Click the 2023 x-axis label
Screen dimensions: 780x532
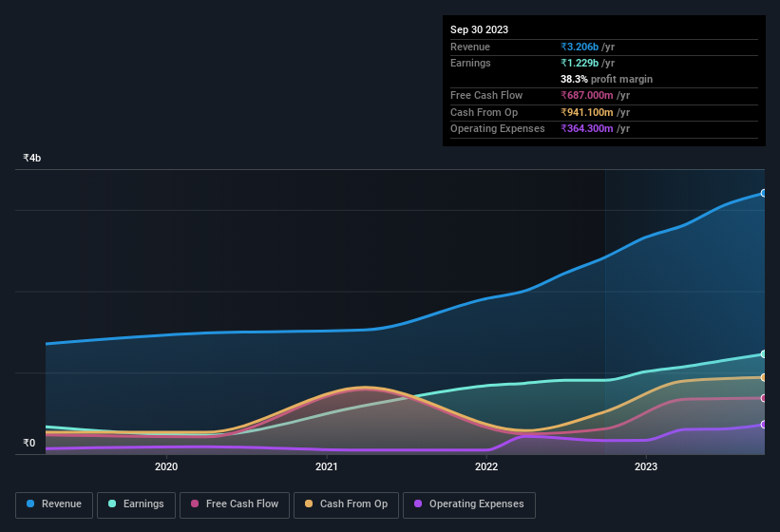646,466
